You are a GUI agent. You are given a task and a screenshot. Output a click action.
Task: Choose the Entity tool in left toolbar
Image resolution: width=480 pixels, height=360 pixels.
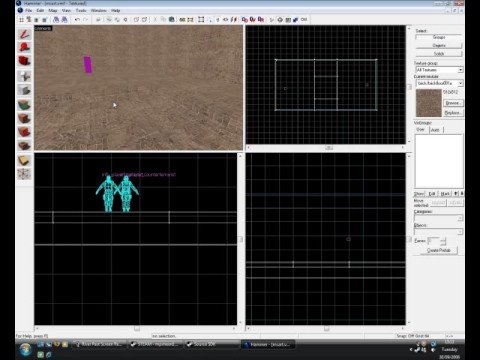click(x=24, y=76)
